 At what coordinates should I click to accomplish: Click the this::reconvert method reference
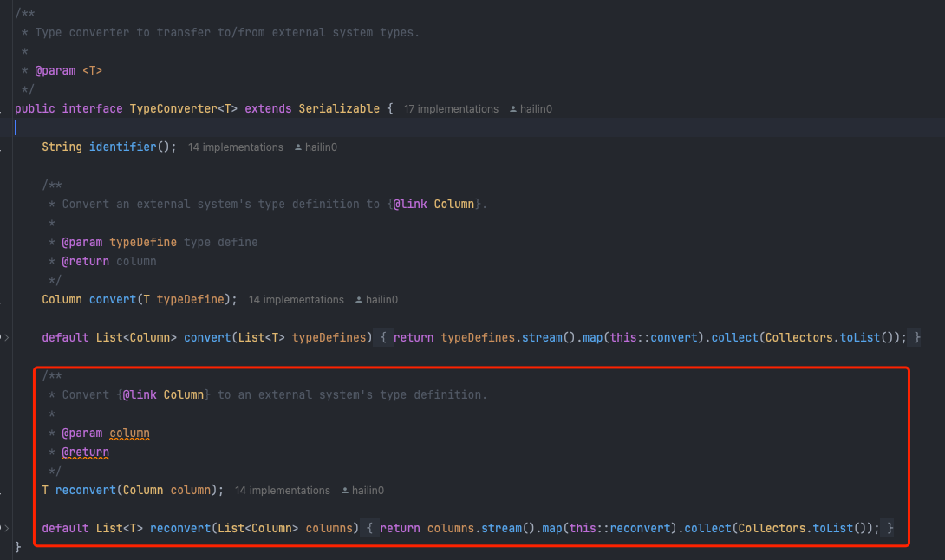point(620,528)
